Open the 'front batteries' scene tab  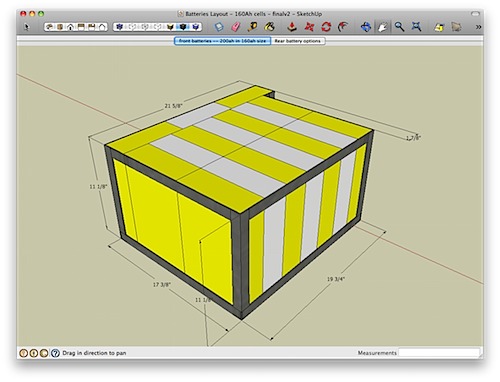(222, 41)
